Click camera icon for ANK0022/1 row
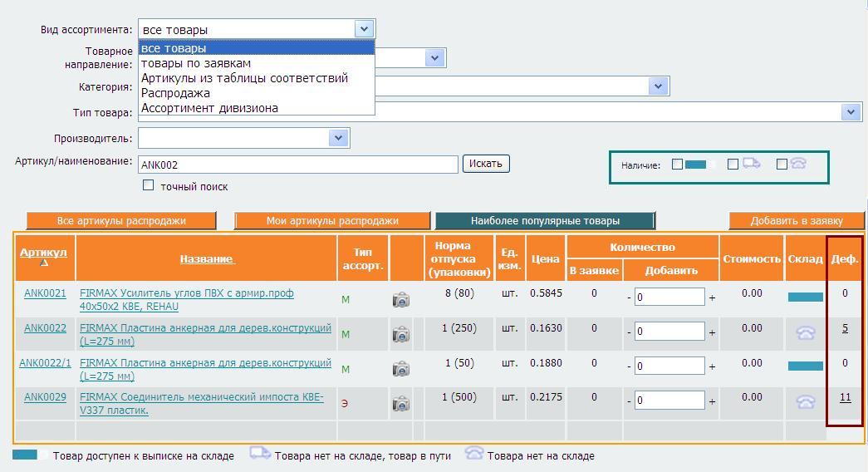The height and width of the screenshot is (472, 868). [400, 369]
